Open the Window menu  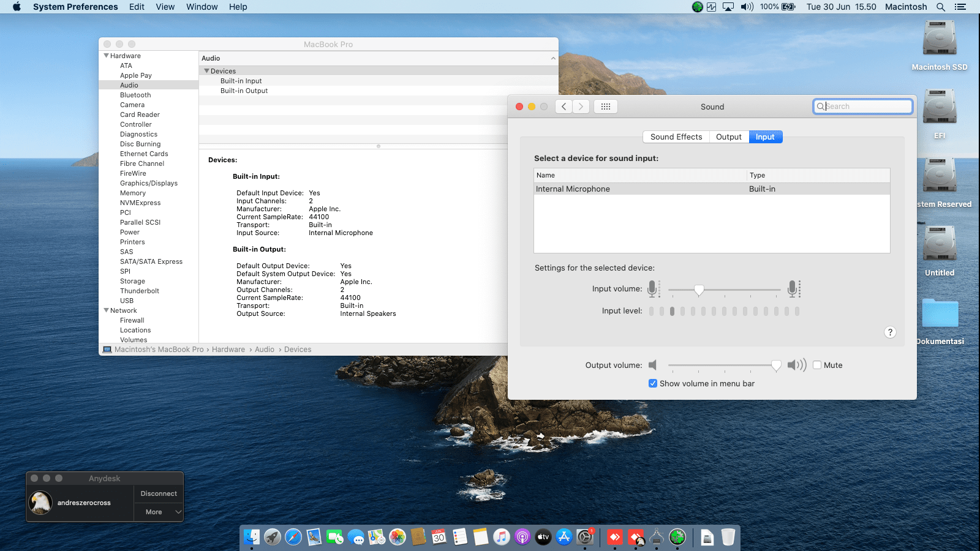click(x=202, y=7)
